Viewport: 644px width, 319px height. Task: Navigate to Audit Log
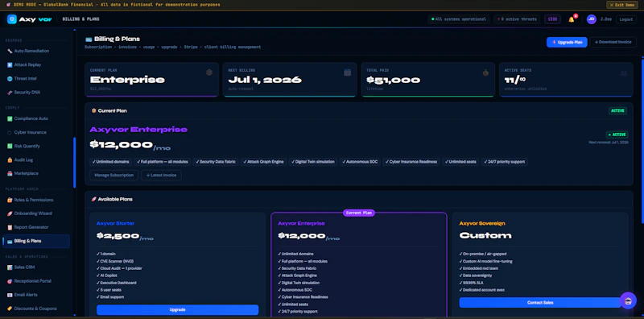[x=36, y=160]
